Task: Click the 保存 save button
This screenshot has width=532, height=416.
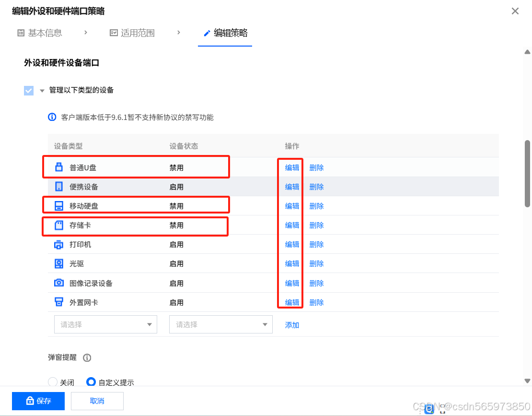Action: coord(38,401)
